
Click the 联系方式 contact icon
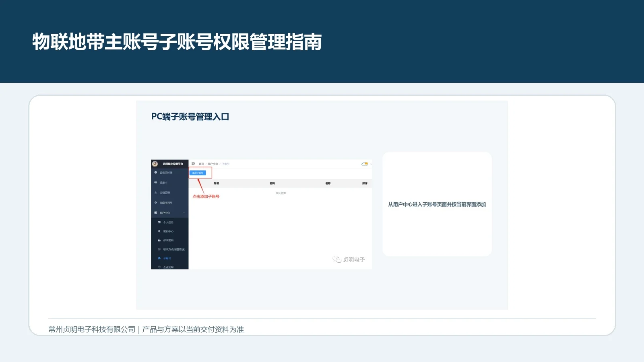pos(159,249)
